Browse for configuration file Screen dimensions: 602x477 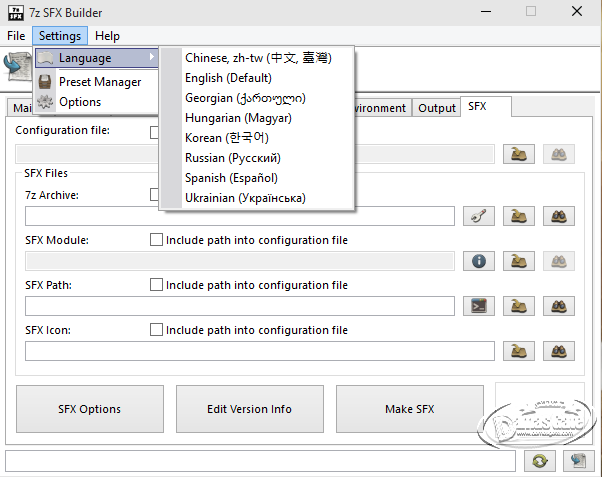coord(519,154)
